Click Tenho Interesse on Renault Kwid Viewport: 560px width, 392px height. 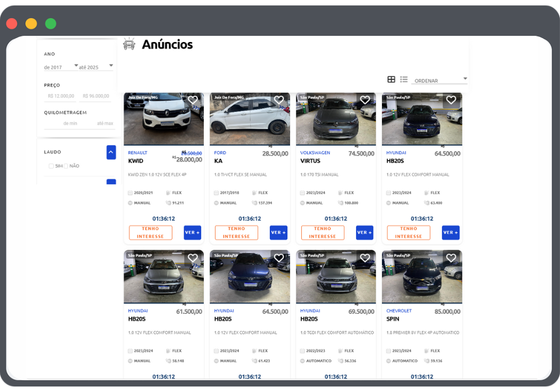tap(151, 232)
